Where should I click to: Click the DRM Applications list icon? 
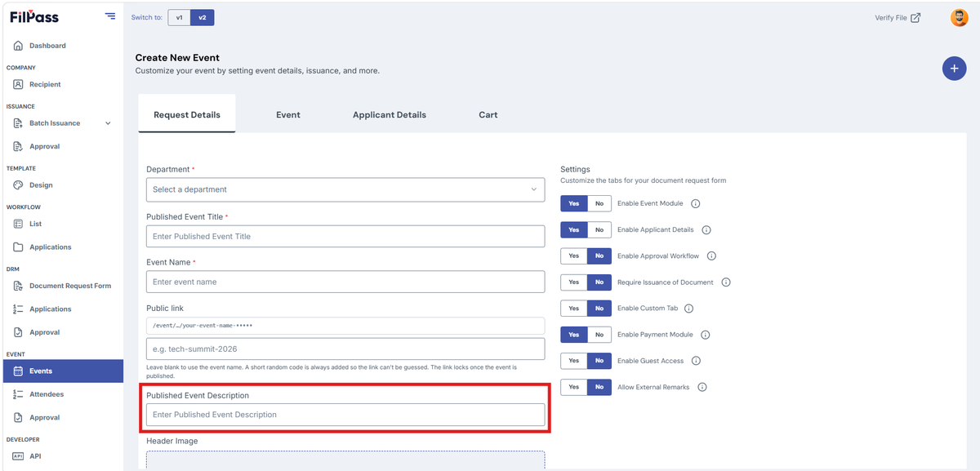click(18, 309)
